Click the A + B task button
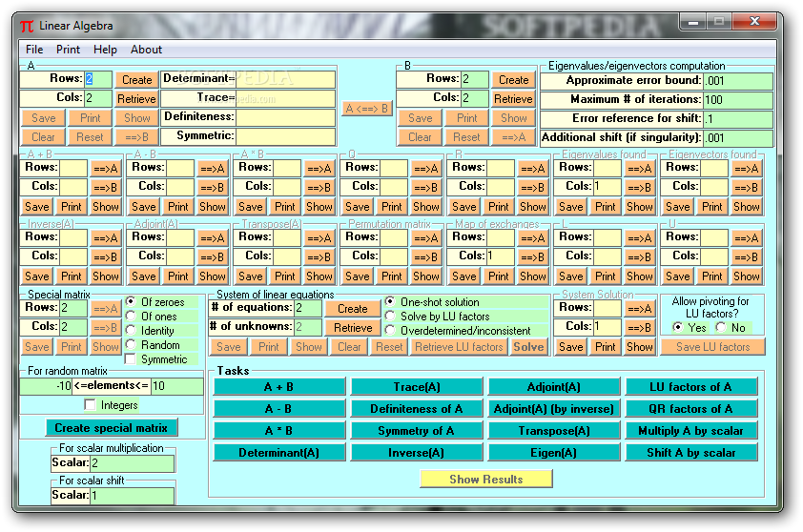 coord(279,387)
